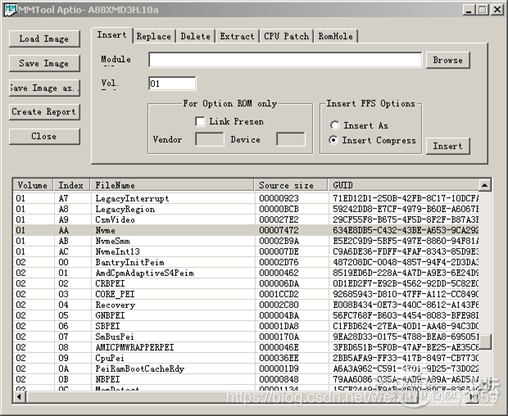Click the Source size column header
Screen dimensions: 508x416
click(x=291, y=185)
